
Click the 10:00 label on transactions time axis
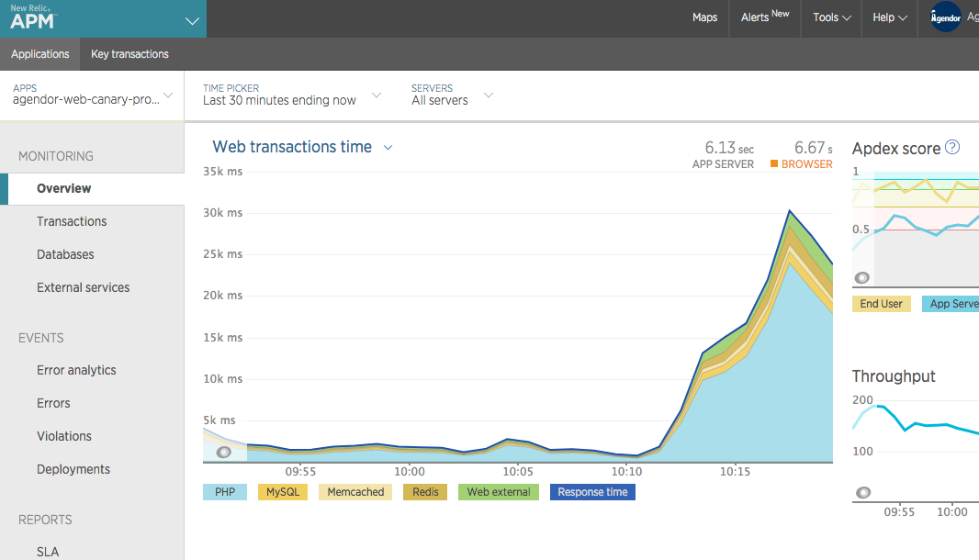click(409, 472)
